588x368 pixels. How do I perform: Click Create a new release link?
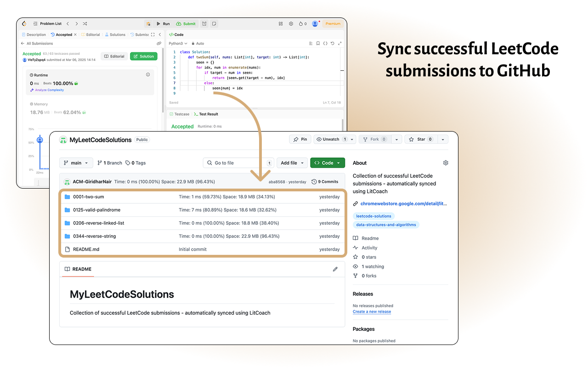[x=372, y=311]
